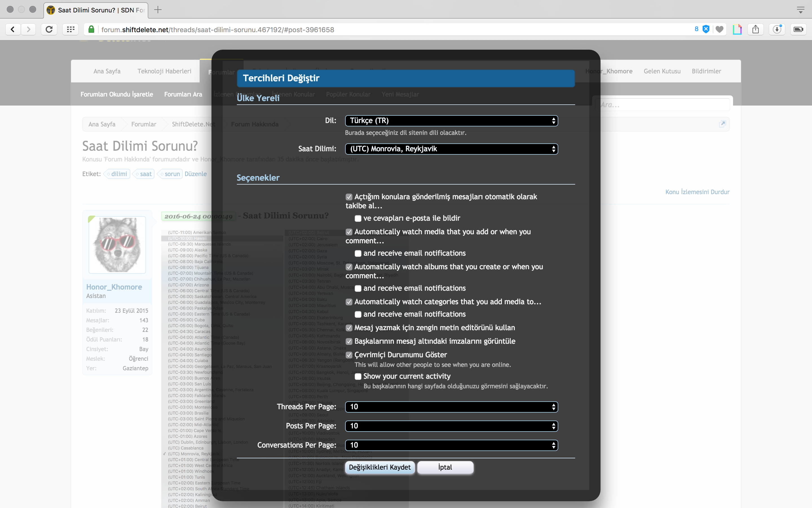Enable albums 'and receive email notifications' checkbox
Viewport: 812px width, 508px height.
tap(358, 288)
